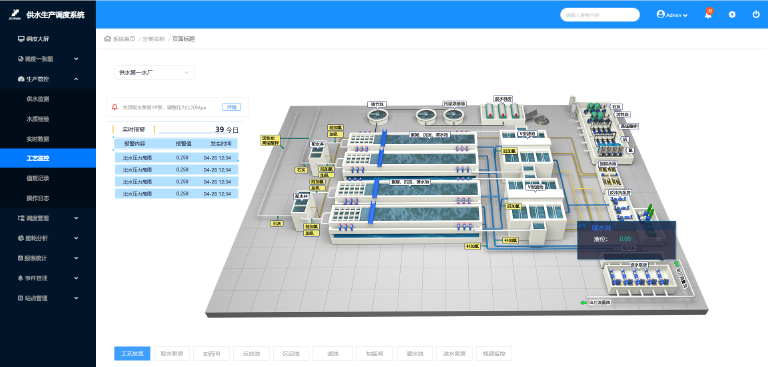Viewport: 768px width, 367px height.
Task: Click the red alarm bell icon
Action: click(115, 107)
